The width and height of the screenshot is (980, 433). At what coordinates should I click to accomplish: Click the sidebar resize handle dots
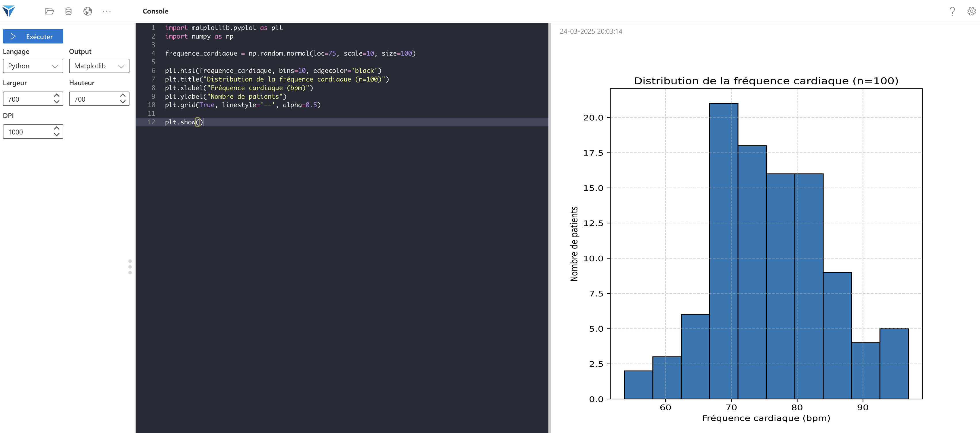point(130,267)
